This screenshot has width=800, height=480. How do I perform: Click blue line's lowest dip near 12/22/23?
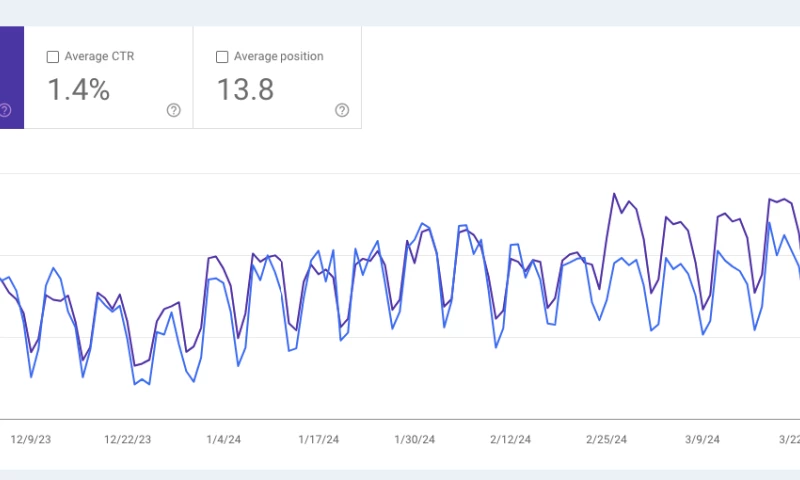point(134,384)
